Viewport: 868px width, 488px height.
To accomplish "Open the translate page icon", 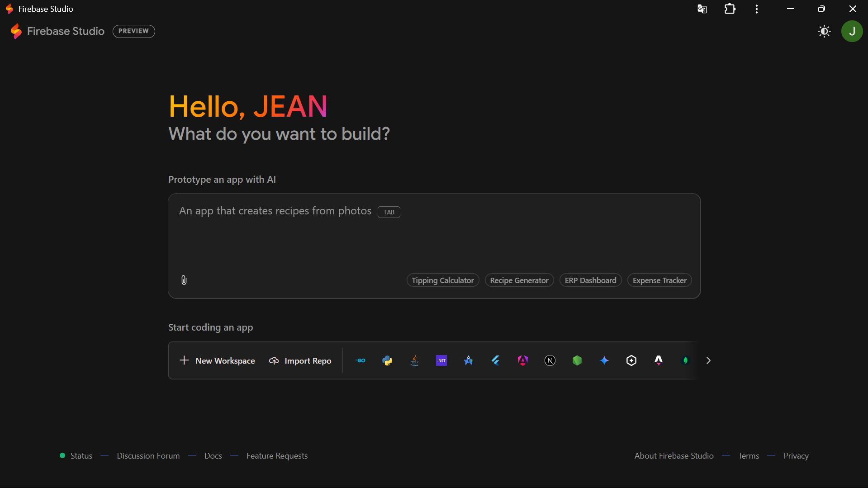I will [x=702, y=9].
